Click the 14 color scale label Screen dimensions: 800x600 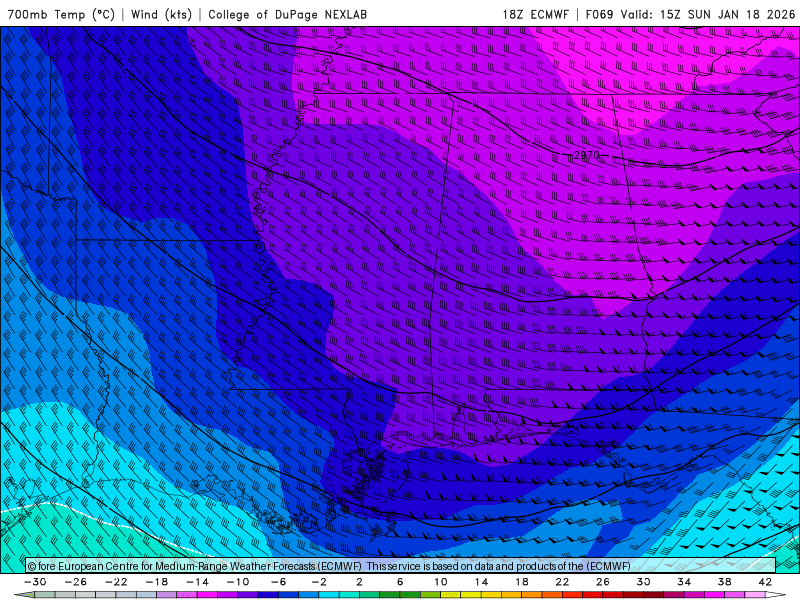pyautogui.click(x=481, y=582)
